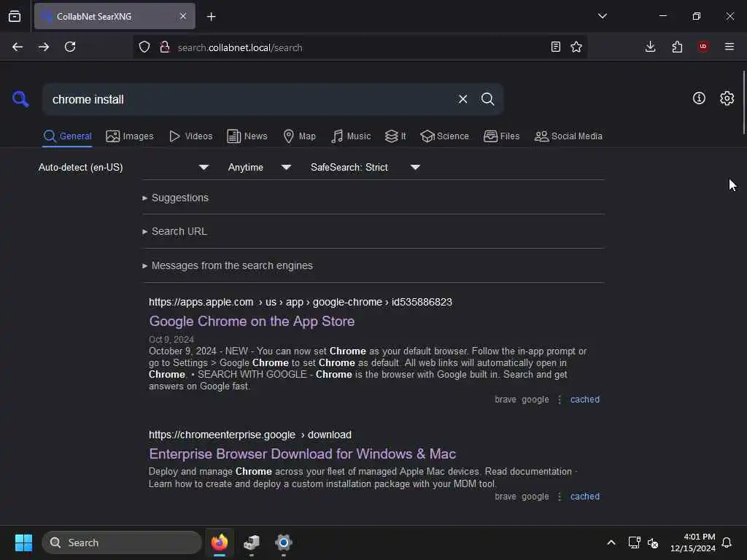Click the page vertical scrollbar
747x560 pixels.
pyautogui.click(x=743, y=102)
